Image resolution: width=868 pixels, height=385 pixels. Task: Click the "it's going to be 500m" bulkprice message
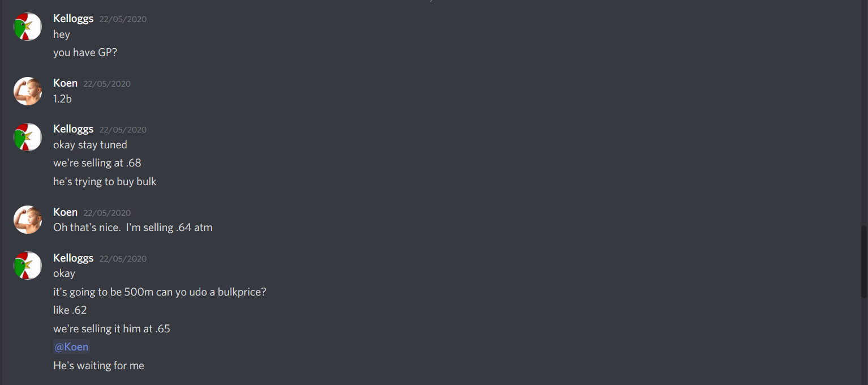pyautogui.click(x=160, y=292)
